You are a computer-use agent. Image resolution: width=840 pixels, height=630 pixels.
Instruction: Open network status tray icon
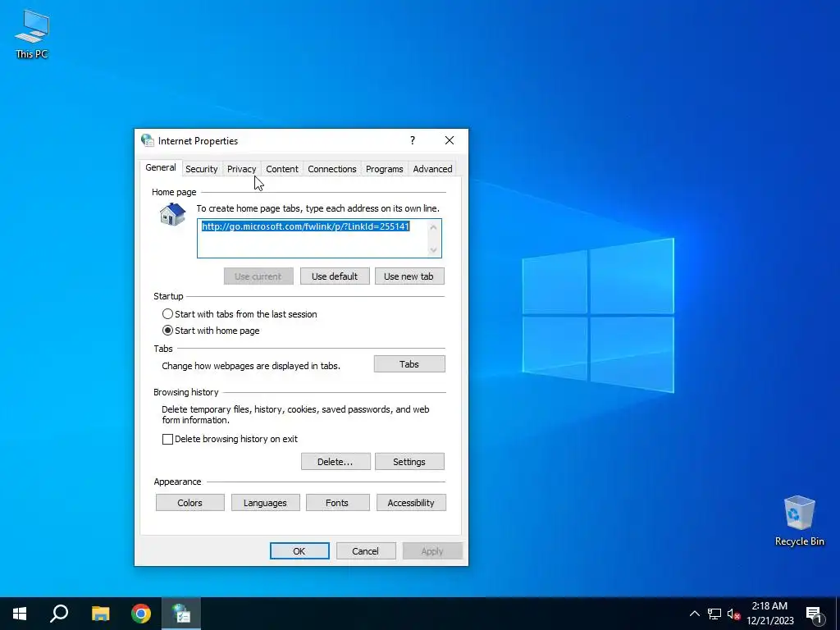click(x=714, y=614)
